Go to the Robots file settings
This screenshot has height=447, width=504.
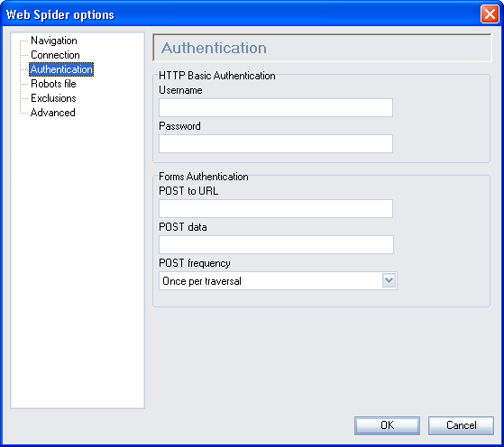53,84
